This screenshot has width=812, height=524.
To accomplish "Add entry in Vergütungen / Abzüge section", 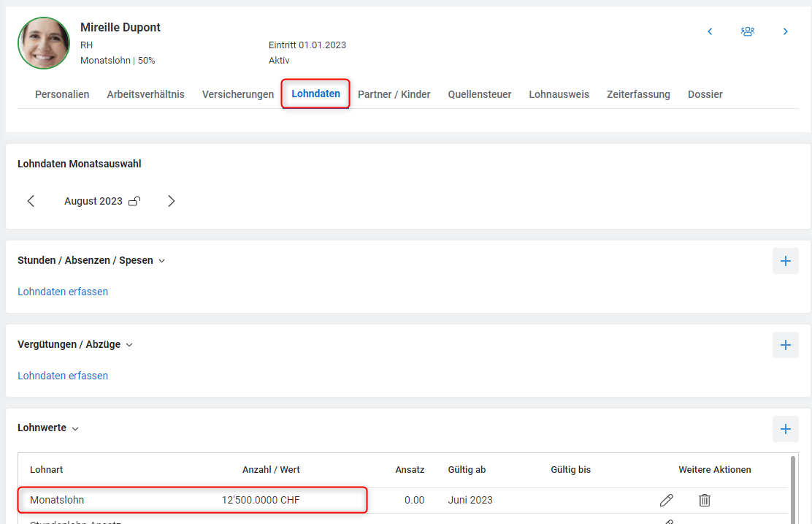I will [785, 345].
